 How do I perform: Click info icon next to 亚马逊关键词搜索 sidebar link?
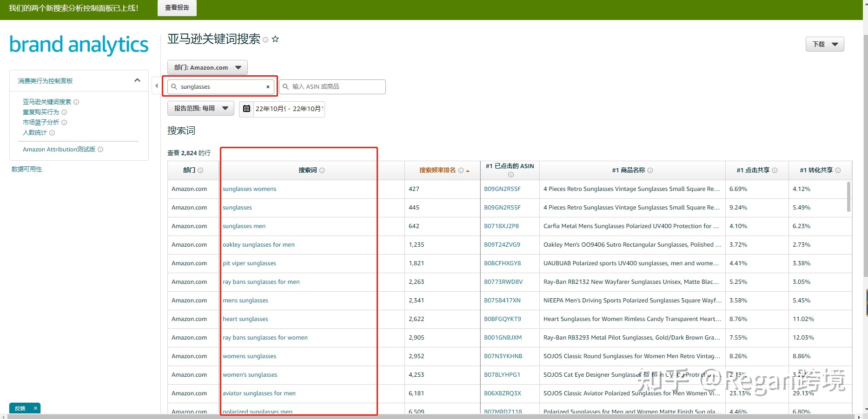tap(77, 102)
